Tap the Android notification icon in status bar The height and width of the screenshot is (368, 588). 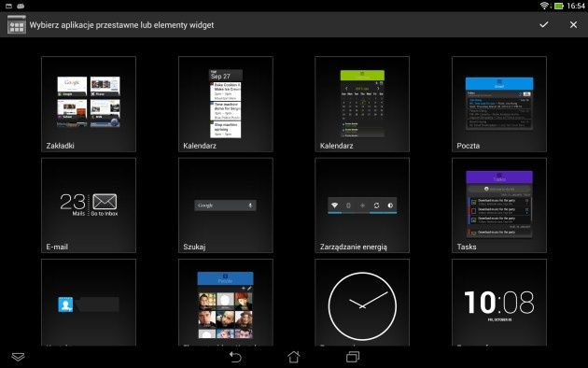click(21, 6)
